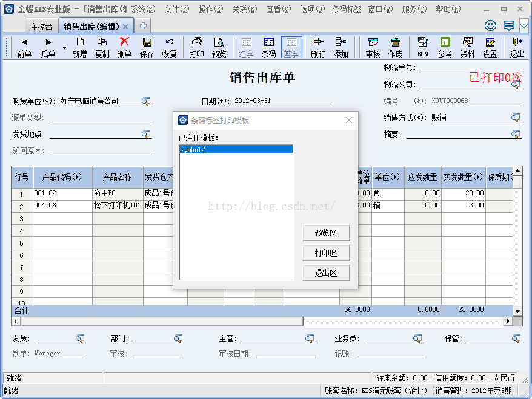Open the 查看(V) menu
The width and height of the screenshot is (532, 399).
[279, 9]
